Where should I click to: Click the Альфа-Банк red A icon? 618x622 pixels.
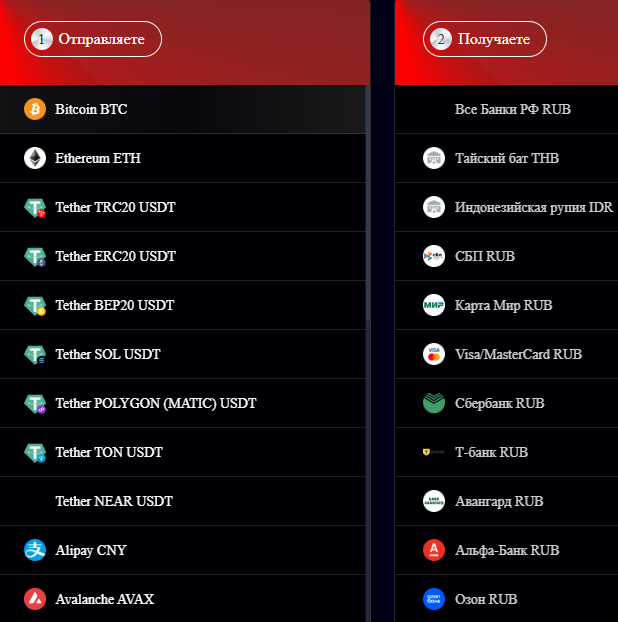[434, 550]
